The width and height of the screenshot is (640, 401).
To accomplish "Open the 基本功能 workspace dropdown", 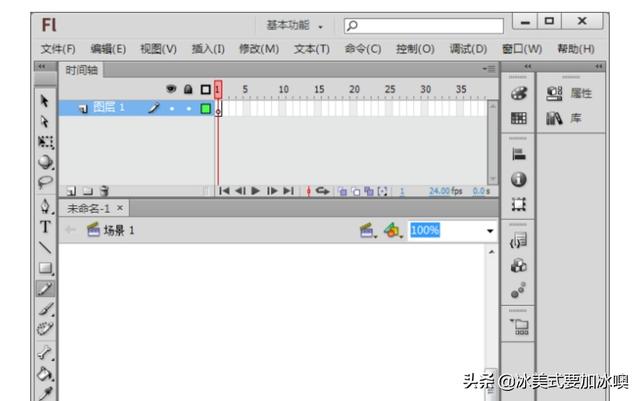I will click(295, 23).
